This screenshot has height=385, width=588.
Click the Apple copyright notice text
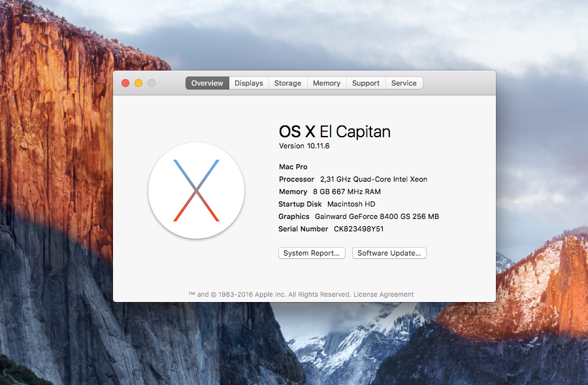click(270, 295)
